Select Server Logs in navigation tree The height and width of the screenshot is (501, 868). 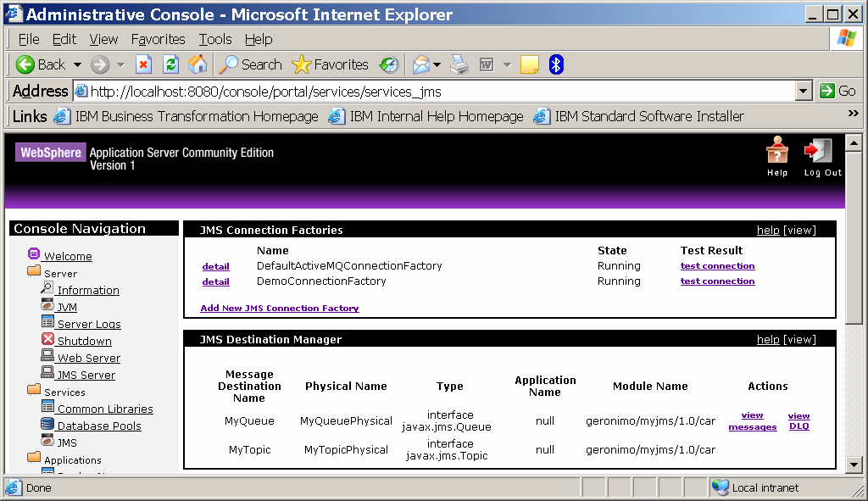tap(89, 324)
